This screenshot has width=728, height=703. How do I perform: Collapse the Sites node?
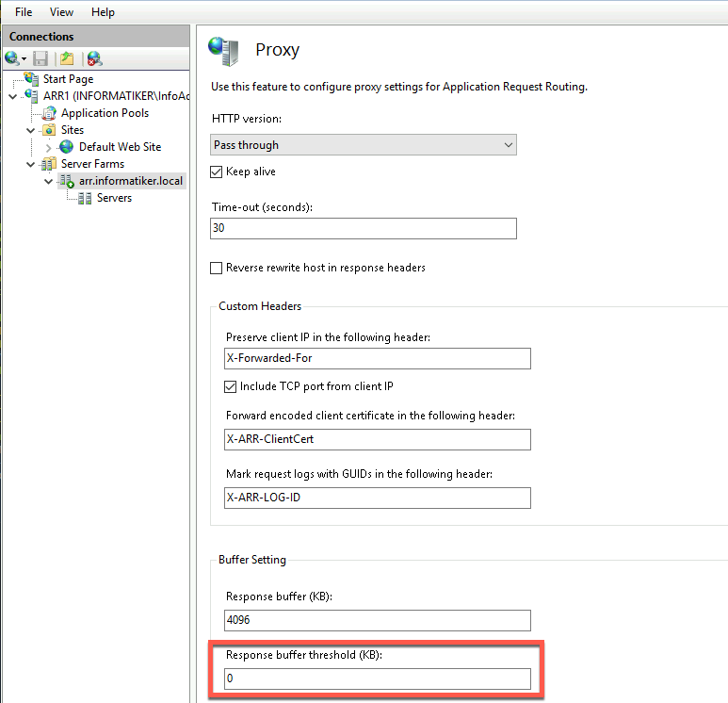(x=31, y=131)
